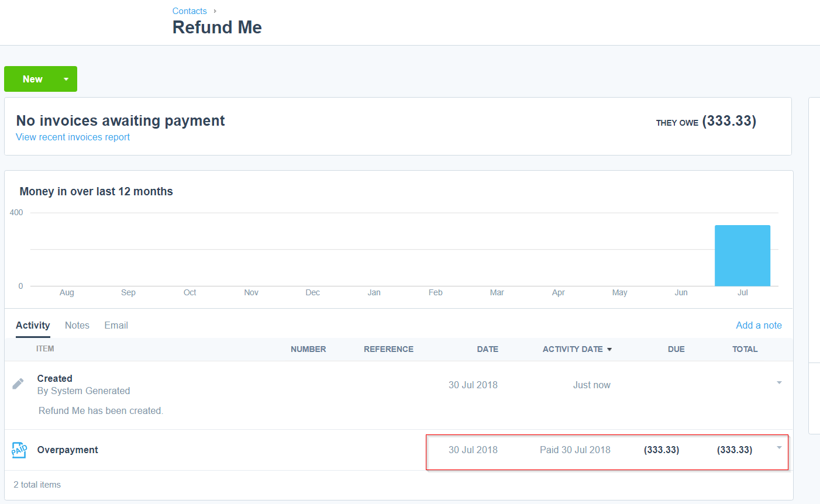
Task: Expand the Overpayment row options arrow
Action: (x=779, y=448)
